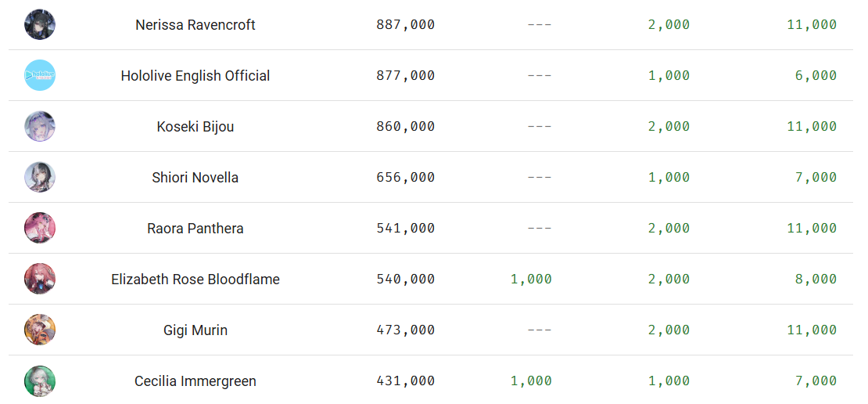This screenshot has width=868, height=404.
Task: Select the Raora Panthera channel name
Action: click(x=195, y=229)
